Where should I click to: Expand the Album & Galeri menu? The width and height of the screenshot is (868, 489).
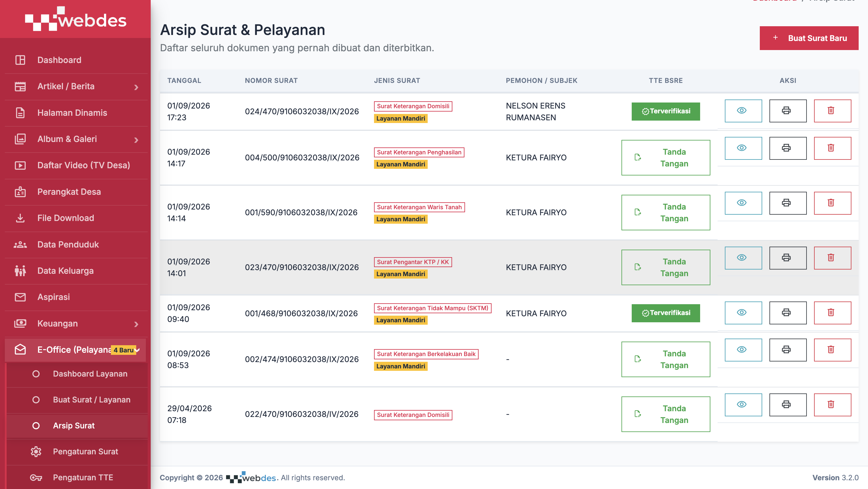click(x=76, y=139)
